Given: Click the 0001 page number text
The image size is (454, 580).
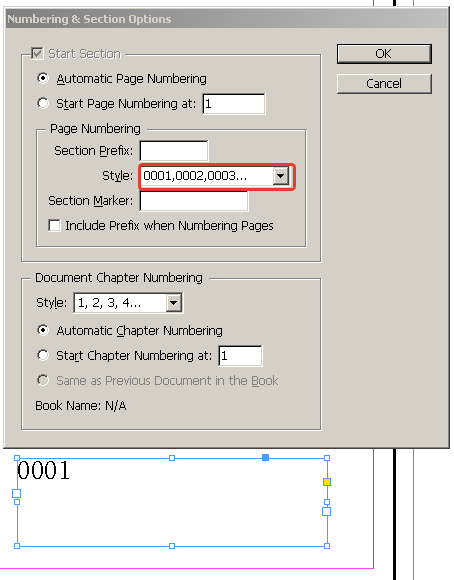Looking at the screenshot, I should [43, 471].
